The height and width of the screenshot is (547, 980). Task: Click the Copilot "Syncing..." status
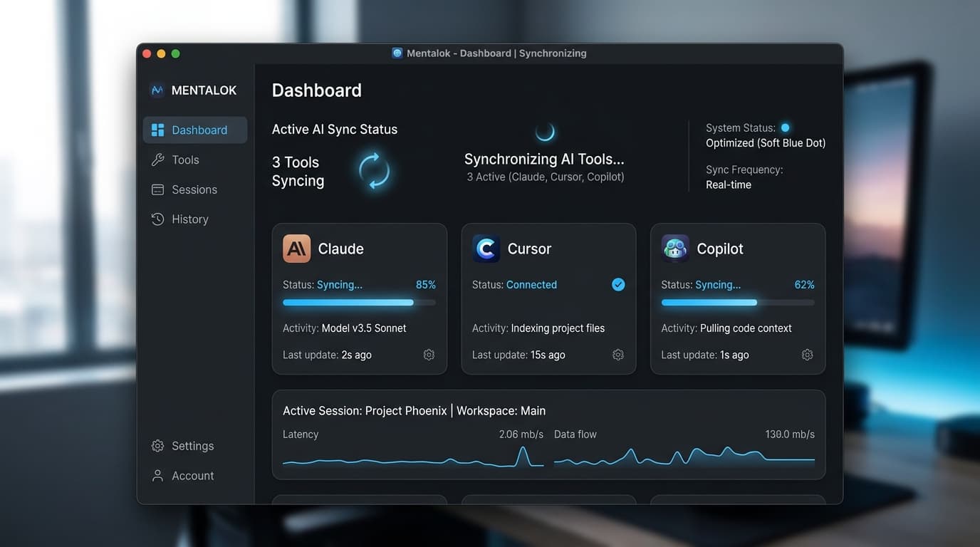click(718, 285)
